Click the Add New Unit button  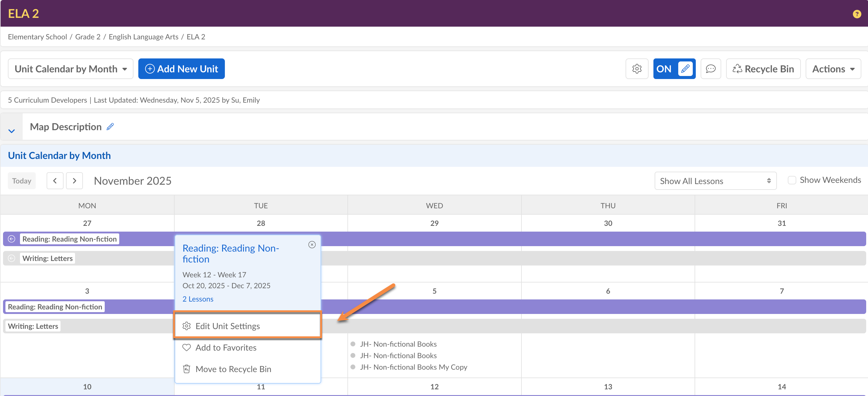pos(181,69)
